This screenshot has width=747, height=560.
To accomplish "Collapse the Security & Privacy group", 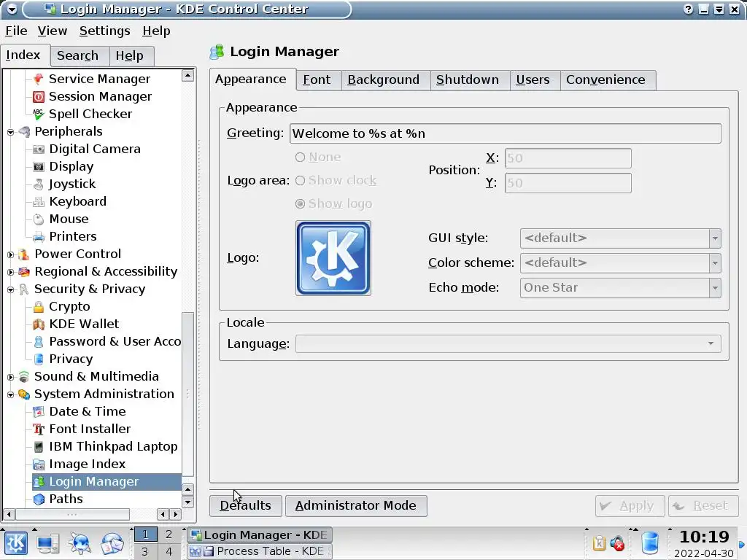I will point(10,289).
